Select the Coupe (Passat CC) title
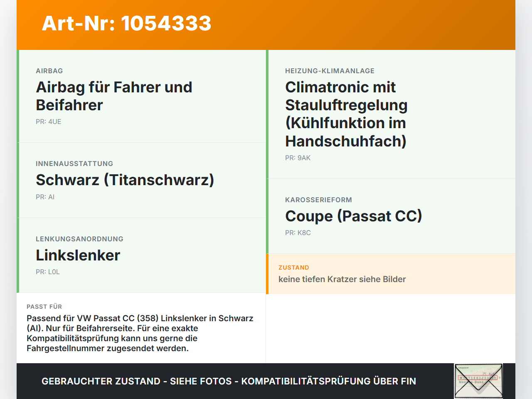The image size is (532, 399). tap(354, 216)
